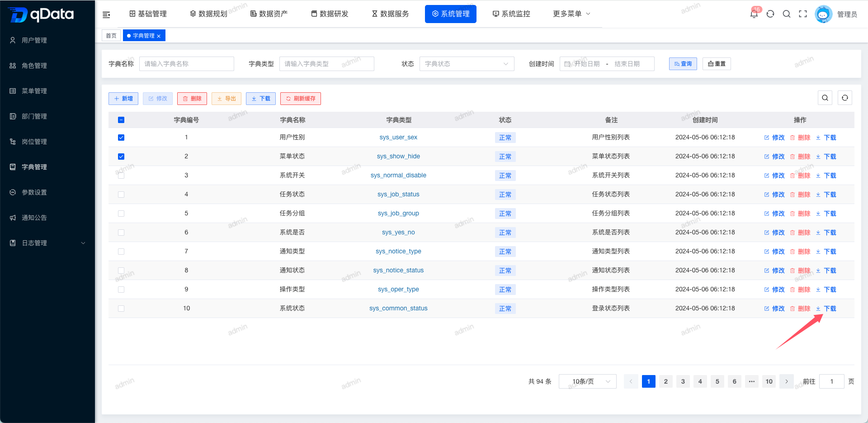Screen dimensions: 868x423
Task: Open the search icon in the top bar
Action: pos(787,14)
